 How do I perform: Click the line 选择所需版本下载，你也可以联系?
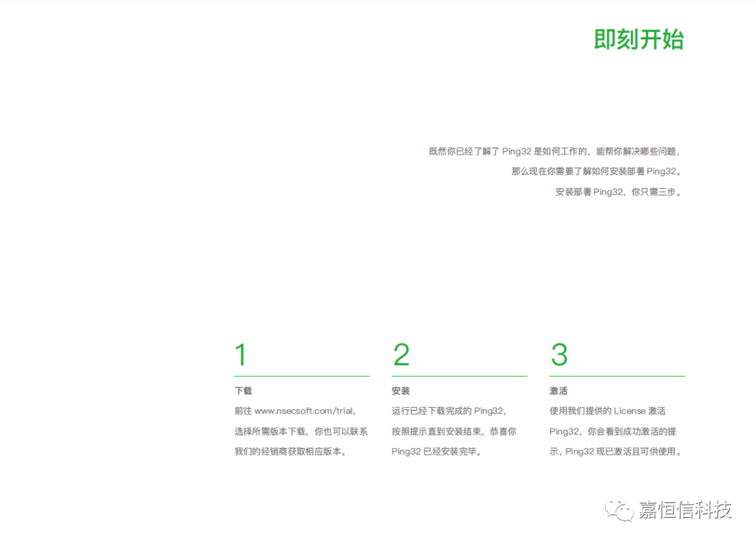(x=301, y=431)
